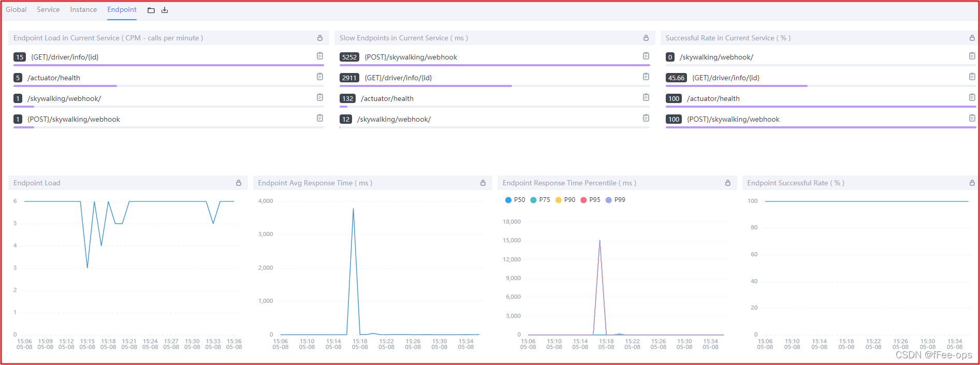Copy {POST}/skywalking/webhook in Endpoint Load list

pyautogui.click(x=320, y=118)
